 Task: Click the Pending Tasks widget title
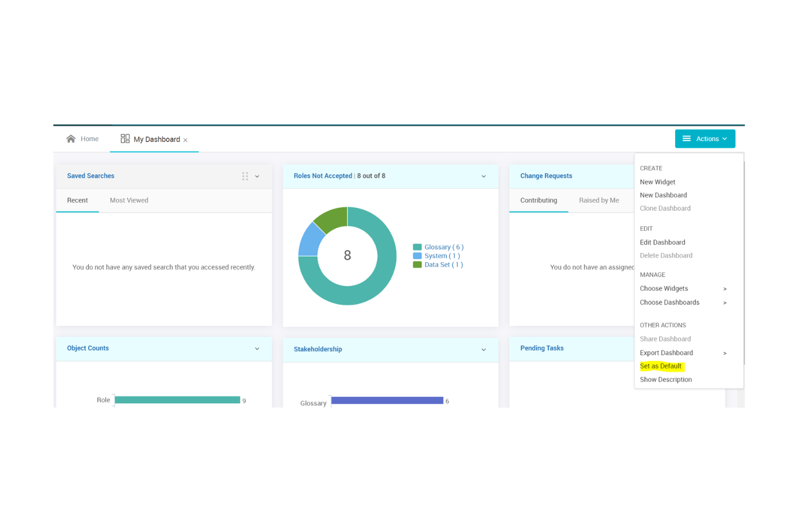tap(541, 348)
